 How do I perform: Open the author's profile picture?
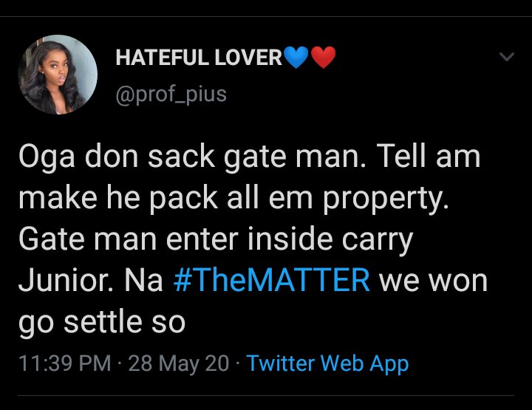[58, 75]
